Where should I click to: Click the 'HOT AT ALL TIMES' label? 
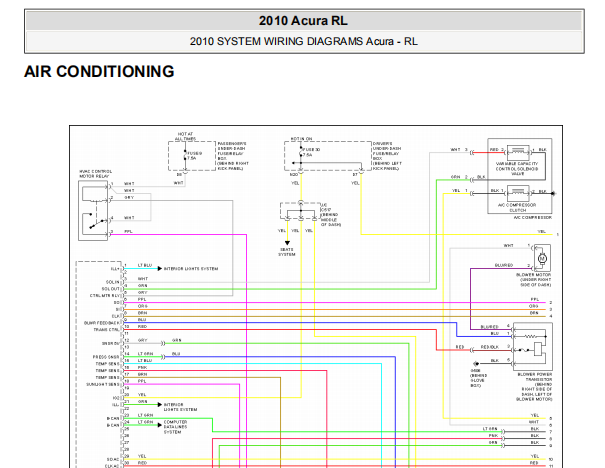185,136
